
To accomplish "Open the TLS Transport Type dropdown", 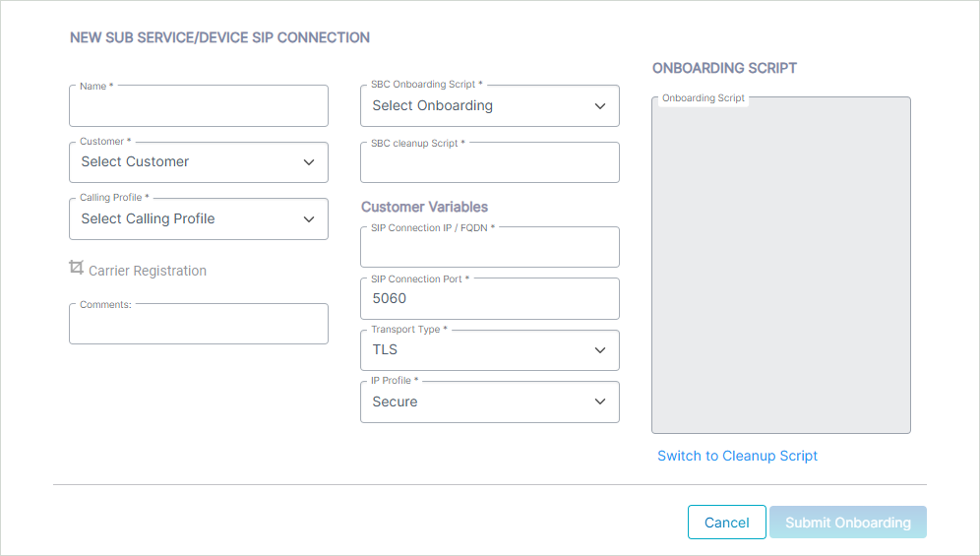I will tap(490, 350).
